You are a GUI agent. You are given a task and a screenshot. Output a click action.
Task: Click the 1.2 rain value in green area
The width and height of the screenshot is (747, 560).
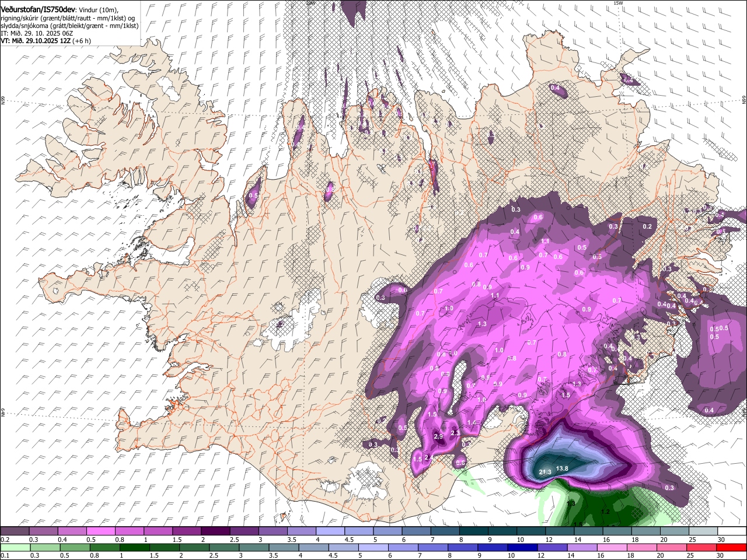605,512
